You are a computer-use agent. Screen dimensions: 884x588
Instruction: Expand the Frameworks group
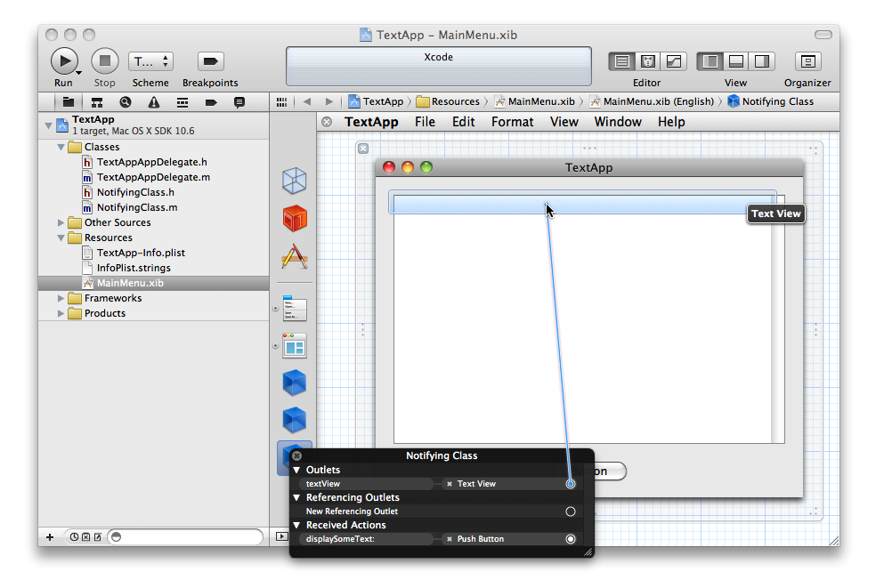pos(61,298)
